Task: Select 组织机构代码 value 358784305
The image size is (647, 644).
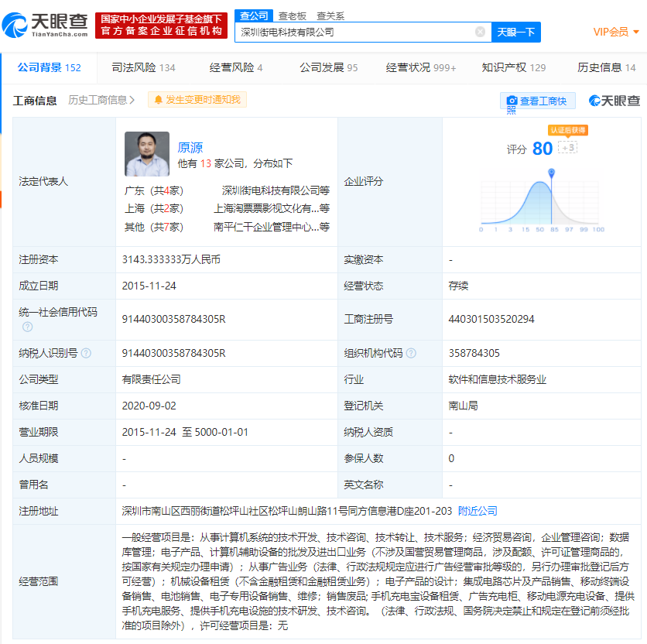Action: 474,354
